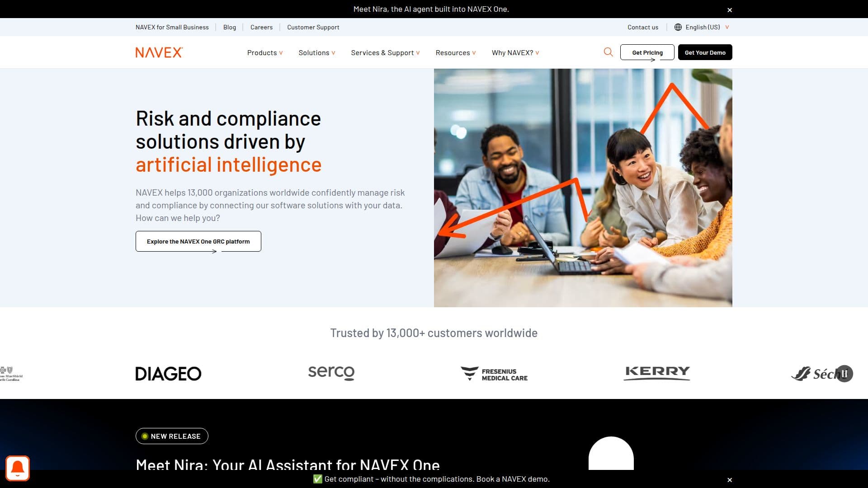Click the globe language icon

point(678,27)
